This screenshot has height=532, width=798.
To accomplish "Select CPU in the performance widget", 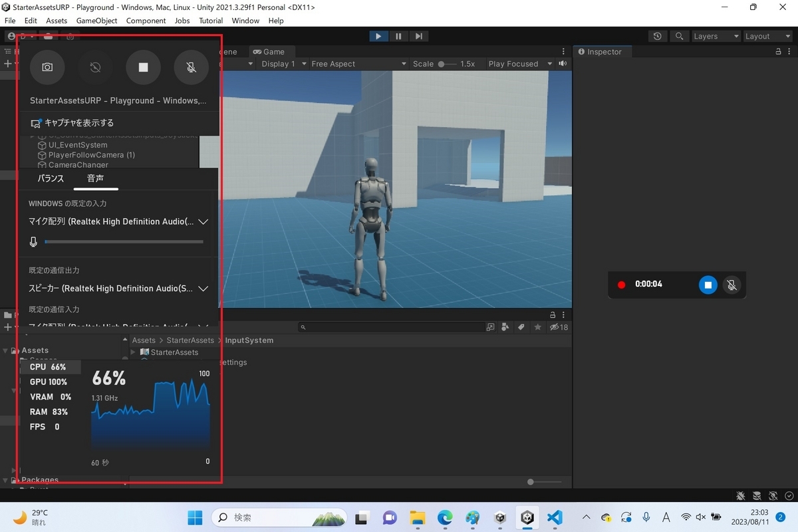I will (50, 367).
